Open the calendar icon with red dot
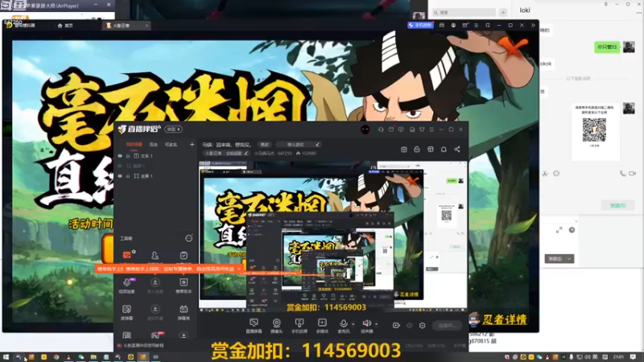The image size is (644, 362). click(x=391, y=130)
